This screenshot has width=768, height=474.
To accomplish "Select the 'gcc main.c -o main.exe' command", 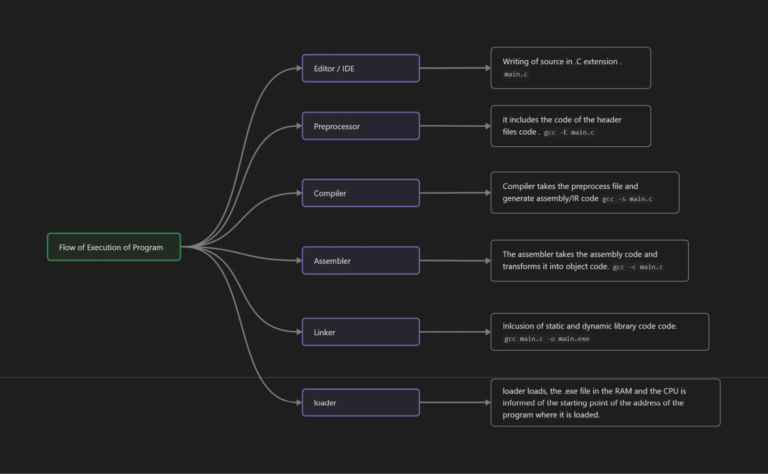I will [547, 340].
